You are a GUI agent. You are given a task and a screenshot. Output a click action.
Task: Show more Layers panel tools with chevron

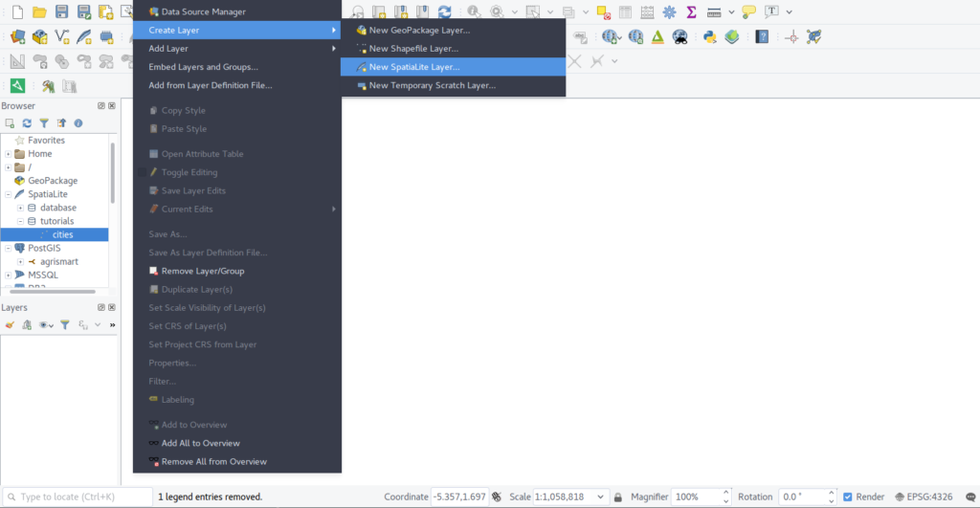tap(113, 325)
